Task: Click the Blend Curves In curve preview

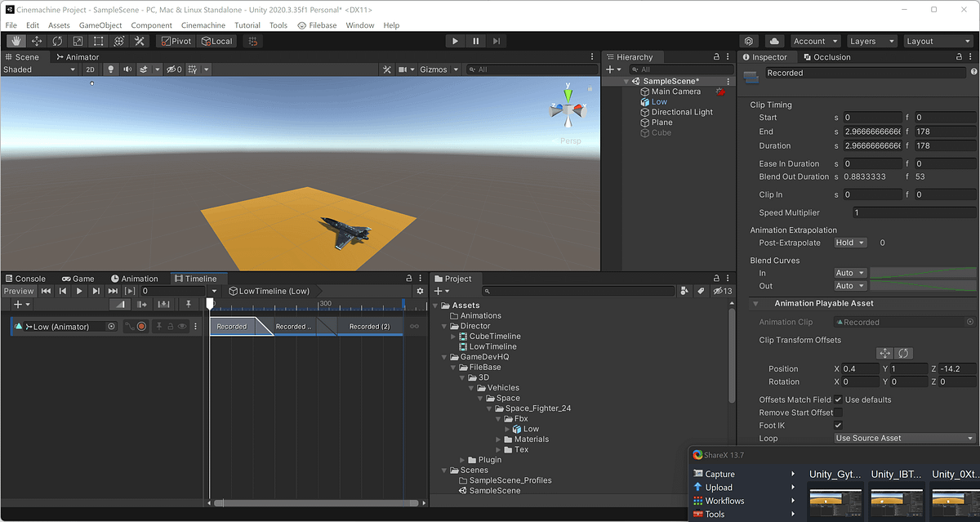Action: [x=923, y=273]
